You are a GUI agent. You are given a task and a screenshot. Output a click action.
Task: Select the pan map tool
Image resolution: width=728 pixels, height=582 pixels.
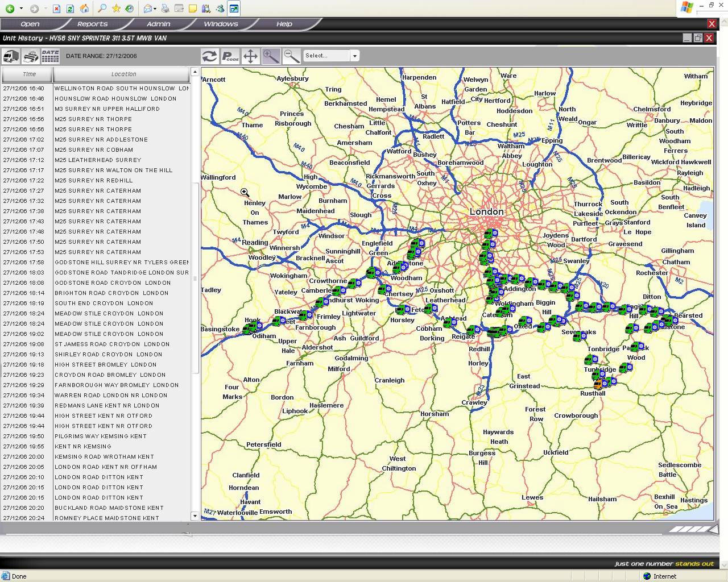(250, 56)
